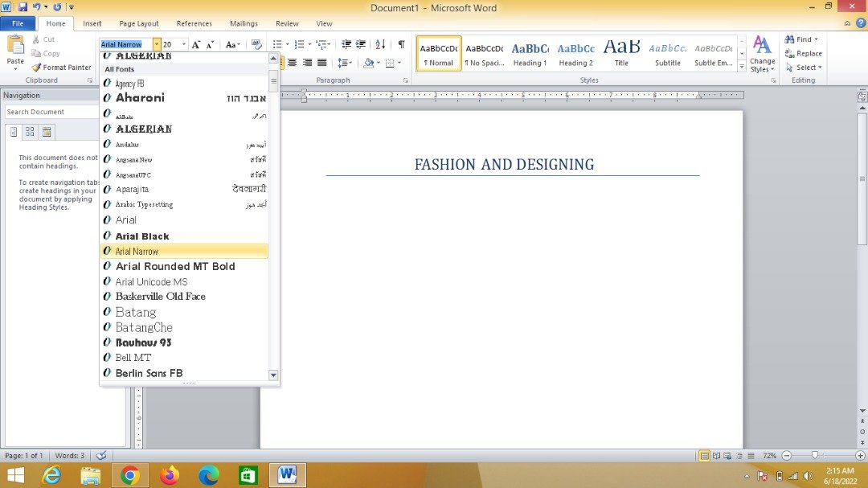Image resolution: width=868 pixels, height=488 pixels.
Task: Browse search results in Navigation pane
Action: pos(47,132)
